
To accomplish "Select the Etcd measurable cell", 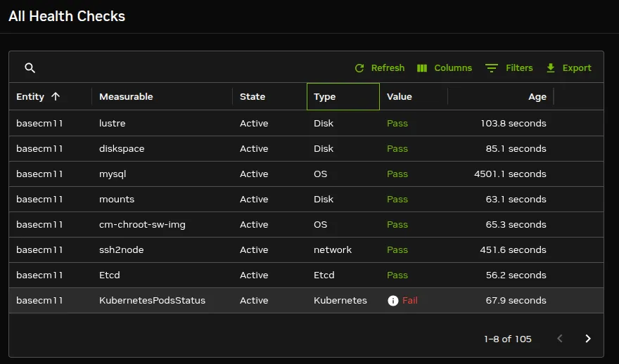I will [x=109, y=275].
